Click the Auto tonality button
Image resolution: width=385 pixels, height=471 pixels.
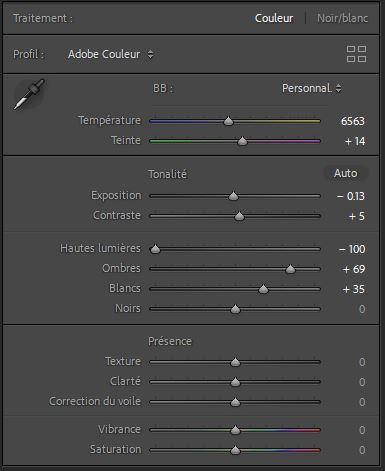346,173
